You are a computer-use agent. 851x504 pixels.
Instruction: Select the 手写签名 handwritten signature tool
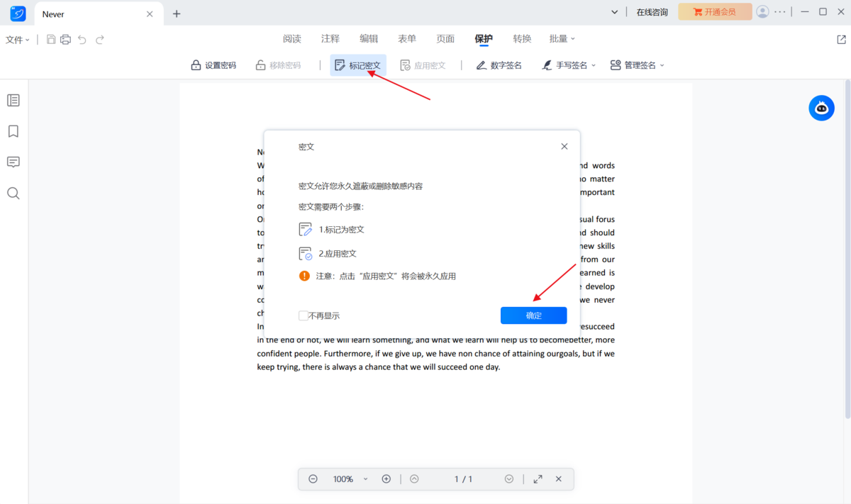564,65
